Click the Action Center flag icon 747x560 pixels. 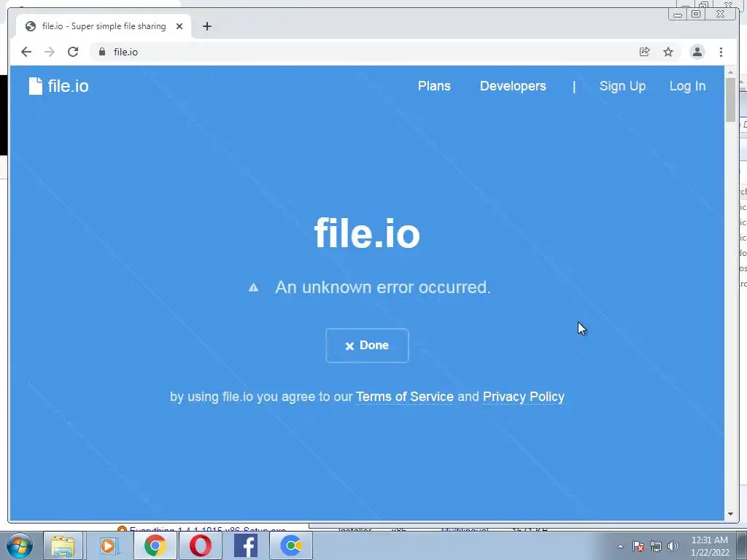(638, 546)
